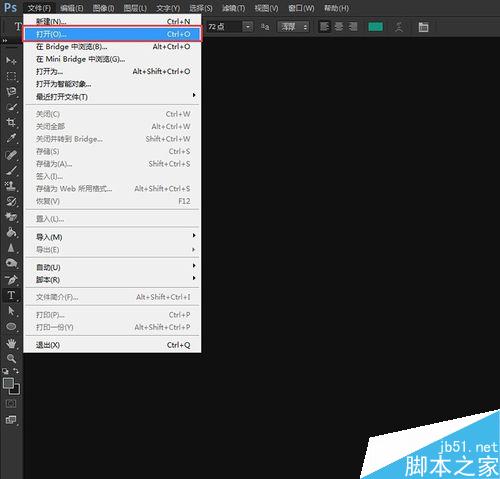Viewport: 500px width, 479px height.
Task: Open the 图像(I) menu
Action: click(x=103, y=8)
